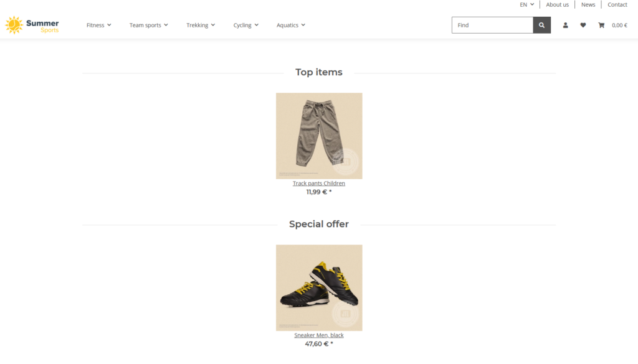Click the Summer Sports sun logo
Viewport: 638px width, 364px height.
[14, 25]
